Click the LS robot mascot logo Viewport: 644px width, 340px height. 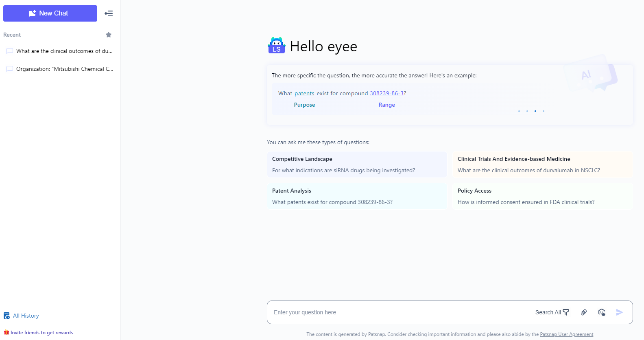(x=277, y=46)
